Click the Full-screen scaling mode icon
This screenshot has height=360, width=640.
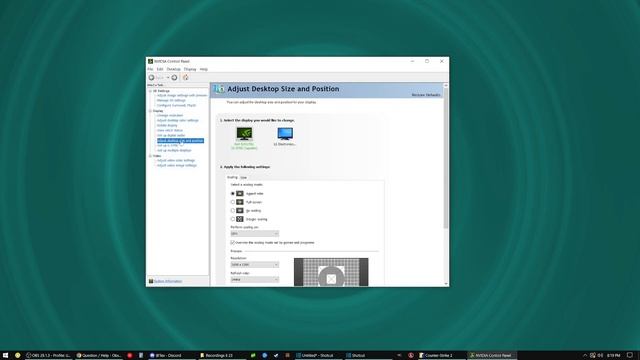[240, 202]
